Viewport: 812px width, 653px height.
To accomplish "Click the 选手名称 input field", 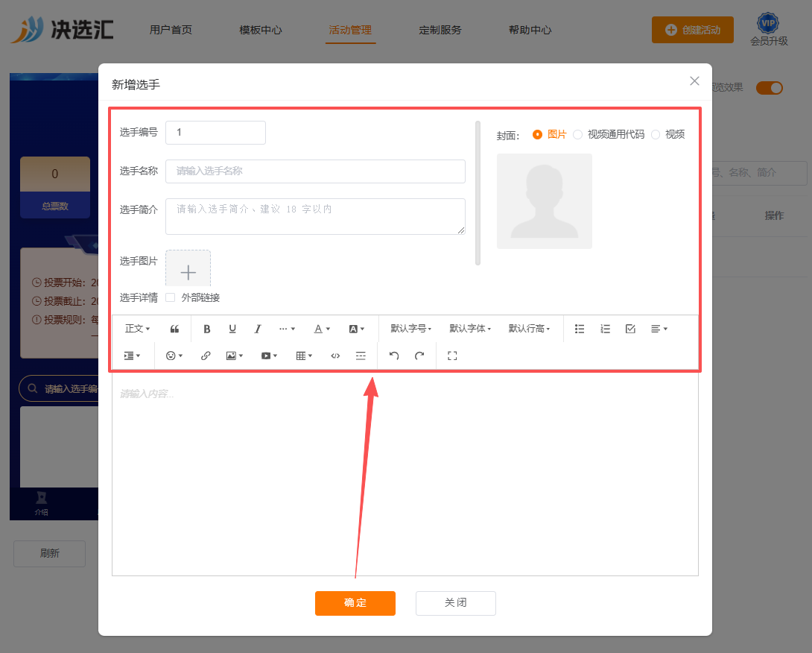I will coord(315,171).
